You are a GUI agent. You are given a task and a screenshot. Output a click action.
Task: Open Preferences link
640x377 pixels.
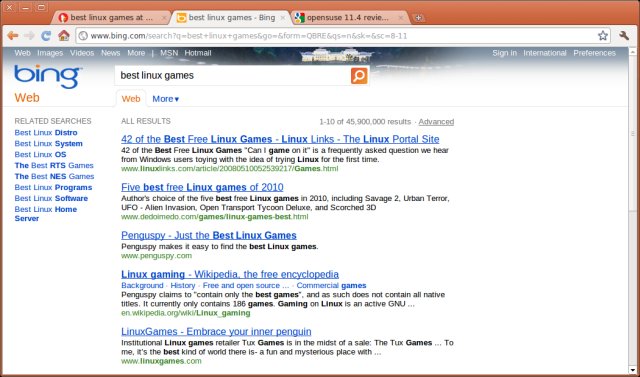pyautogui.click(x=595, y=53)
